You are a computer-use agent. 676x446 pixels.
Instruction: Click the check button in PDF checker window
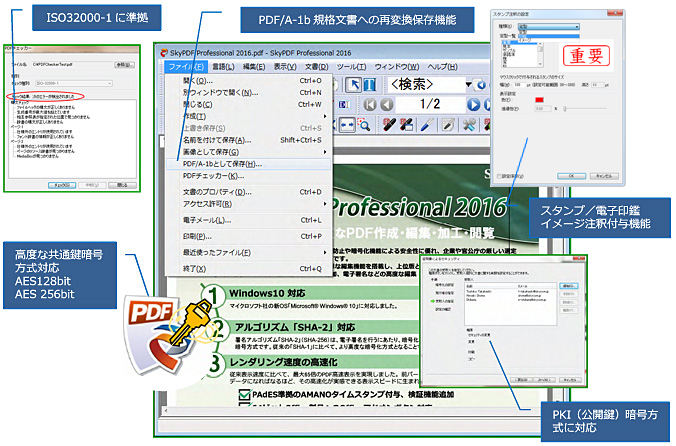tap(62, 185)
